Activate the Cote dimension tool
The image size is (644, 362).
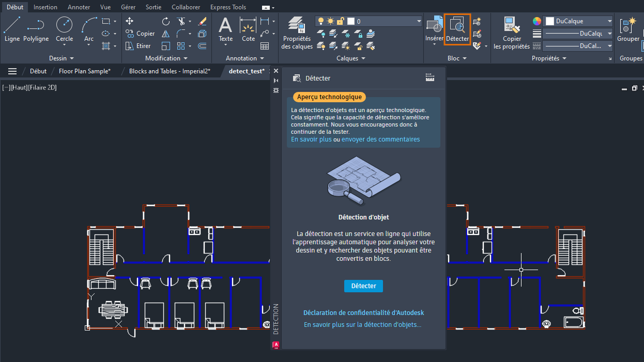(249, 29)
